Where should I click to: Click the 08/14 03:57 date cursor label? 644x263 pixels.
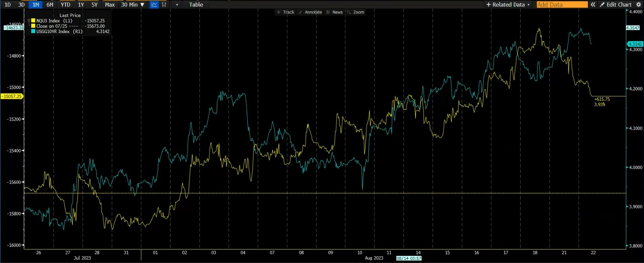[x=409, y=258]
